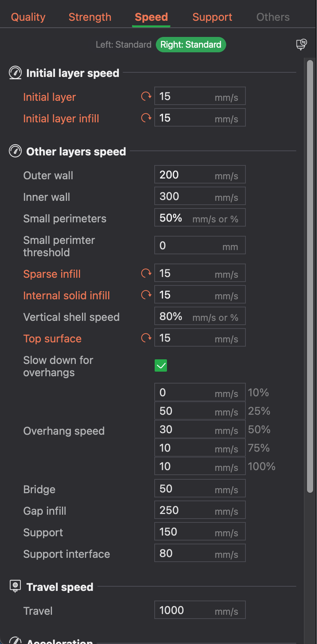Open the Quality tab

[28, 17]
